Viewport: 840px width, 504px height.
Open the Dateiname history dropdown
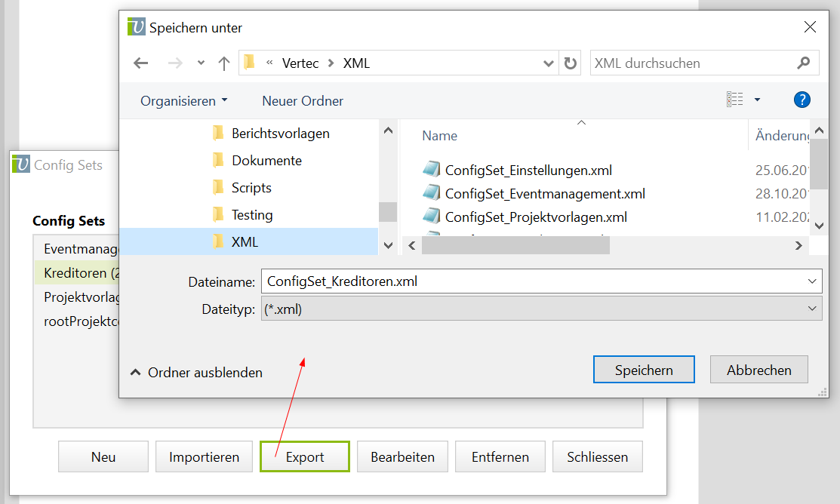812,281
